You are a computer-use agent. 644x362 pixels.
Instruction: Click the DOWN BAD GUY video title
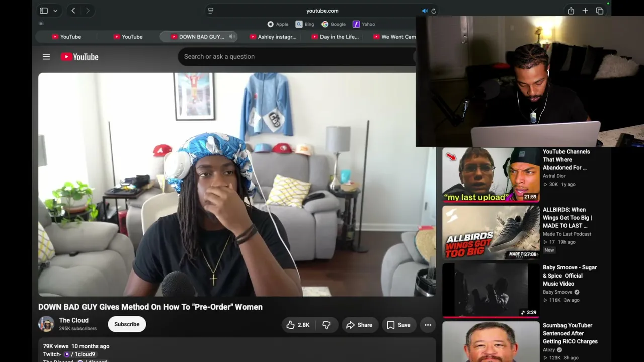point(150,307)
